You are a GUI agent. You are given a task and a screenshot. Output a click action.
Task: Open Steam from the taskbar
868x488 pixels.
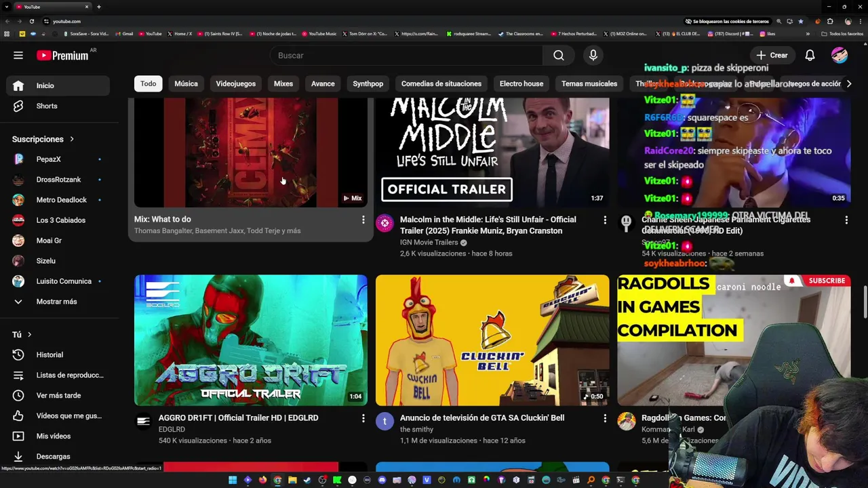(307, 480)
